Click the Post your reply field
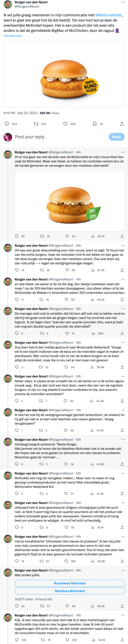 tap(60, 137)
